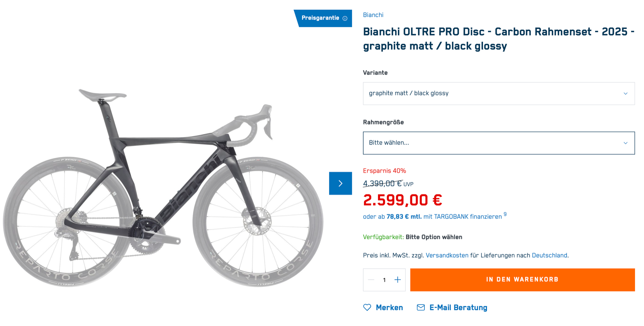Click the envelope icon for E-Mail Beratung
644x326 pixels.
pyautogui.click(x=421, y=307)
